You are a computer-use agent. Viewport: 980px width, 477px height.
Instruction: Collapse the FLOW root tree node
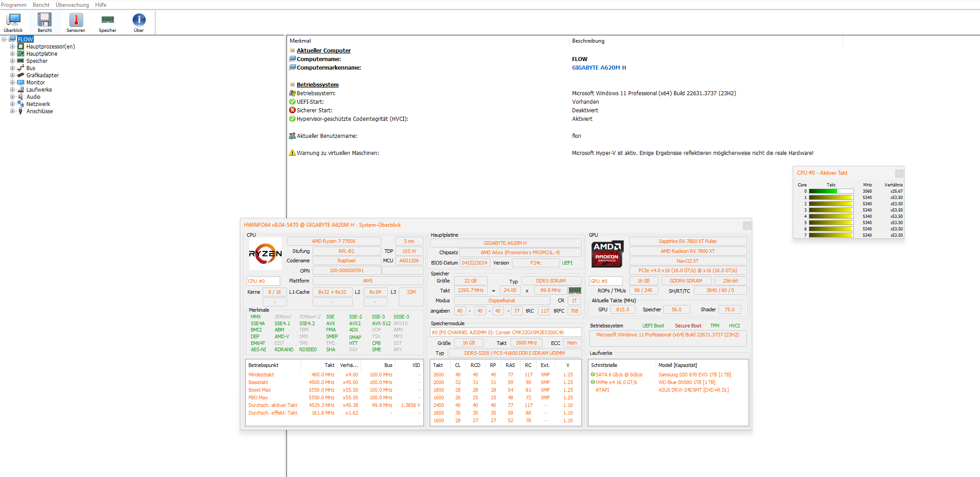4,40
